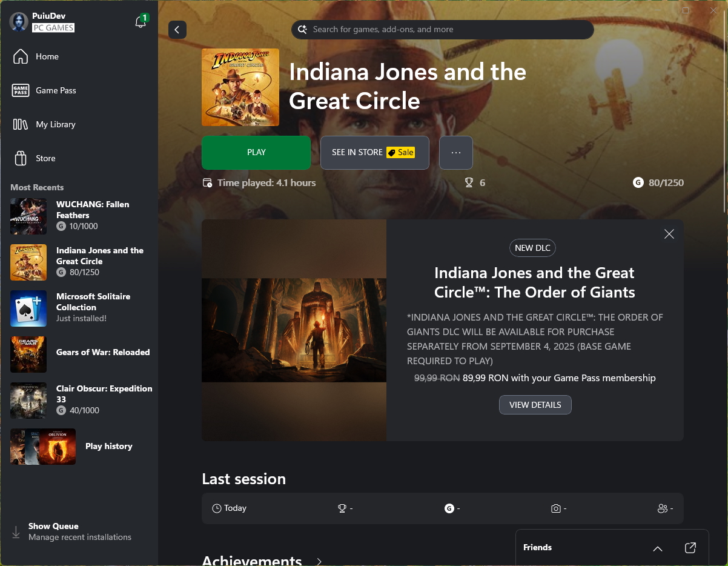Click VIEW DETAILS for the DLC
Image resolution: width=728 pixels, height=566 pixels.
(x=535, y=405)
